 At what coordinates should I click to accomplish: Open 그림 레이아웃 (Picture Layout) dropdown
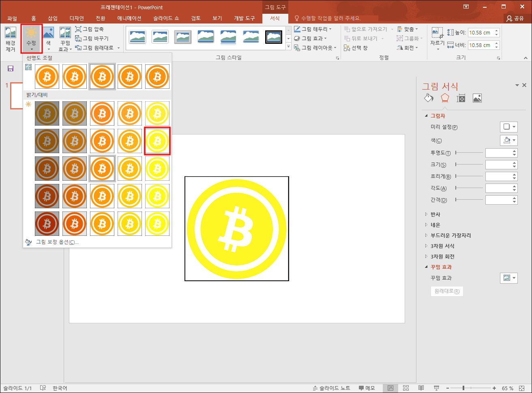pyautogui.click(x=315, y=48)
